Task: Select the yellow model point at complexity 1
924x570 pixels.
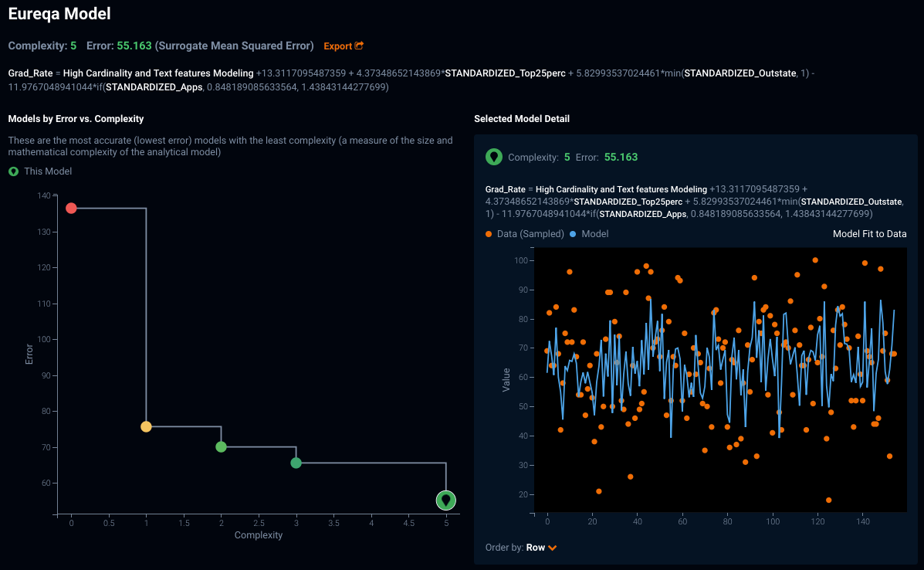Action: pyautogui.click(x=146, y=426)
